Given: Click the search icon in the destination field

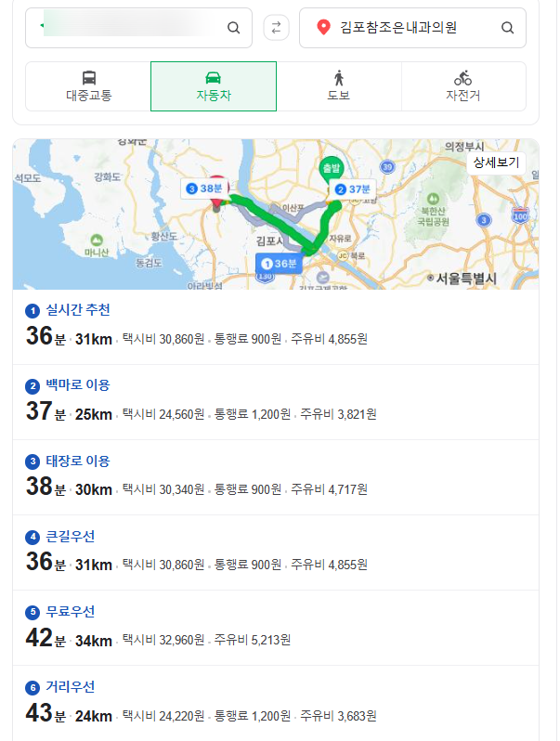Looking at the screenshot, I should [x=507, y=28].
